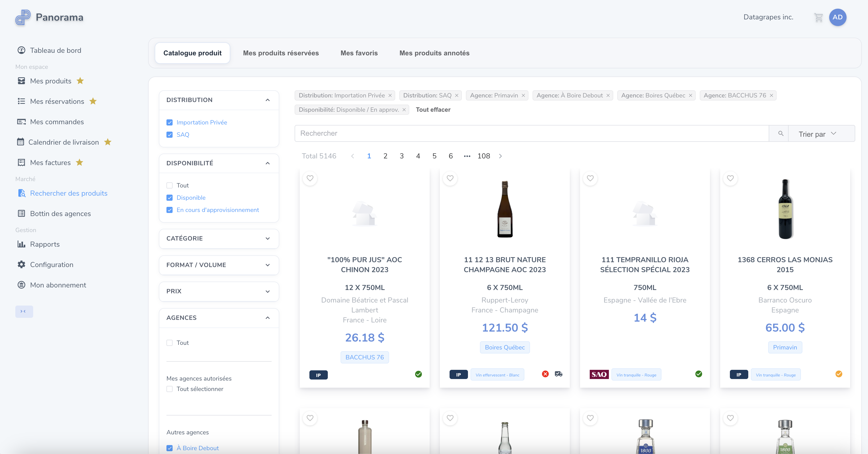
Task: Open Mes commandes in sidebar
Action: (51, 122)
